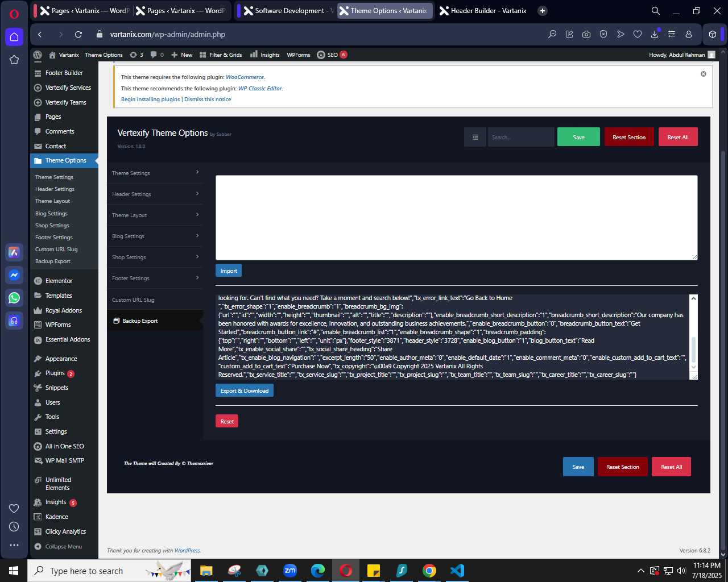Click the browser back arrow
The image size is (728, 582).
pos(40,35)
